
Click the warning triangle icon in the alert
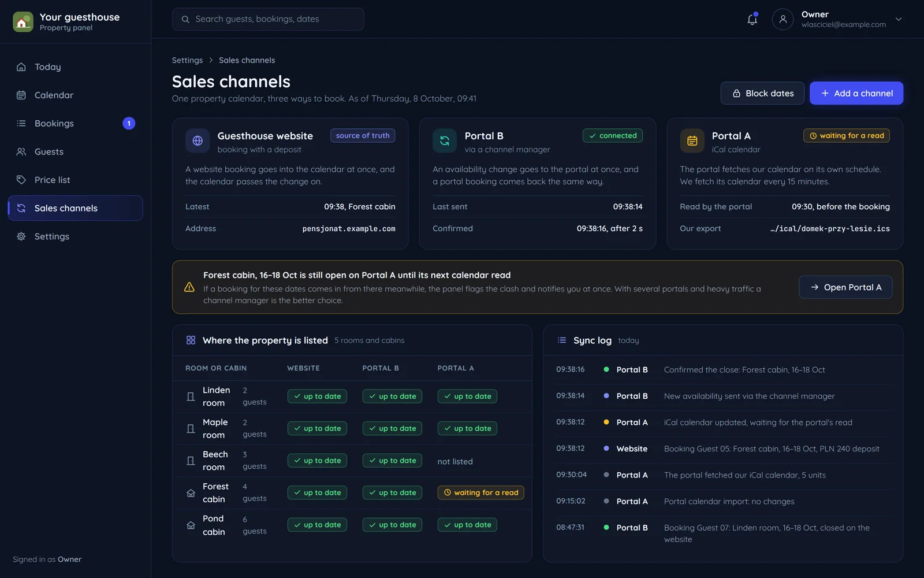tap(189, 287)
